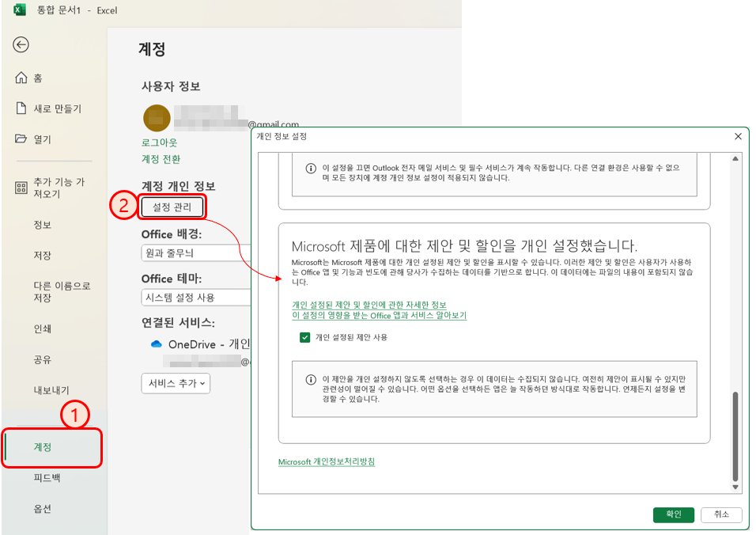Click the 새로 만들기 menu label
Screen dimensions: 756x535
point(58,108)
